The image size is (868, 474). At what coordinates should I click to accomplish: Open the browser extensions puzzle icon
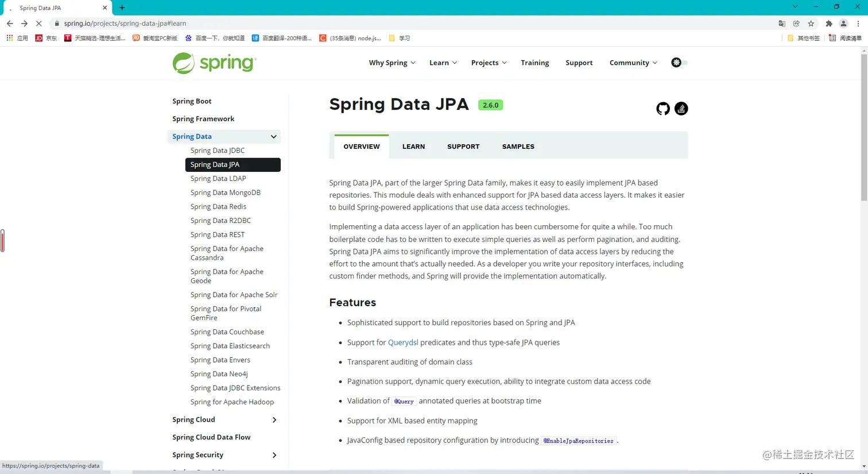[x=829, y=24]
